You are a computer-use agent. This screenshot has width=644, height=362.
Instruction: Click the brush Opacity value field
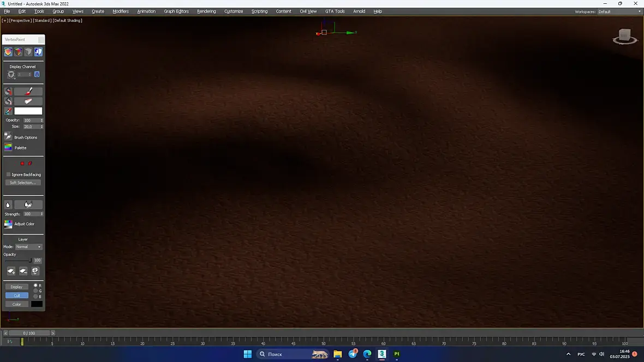click(x=31, y=120)
